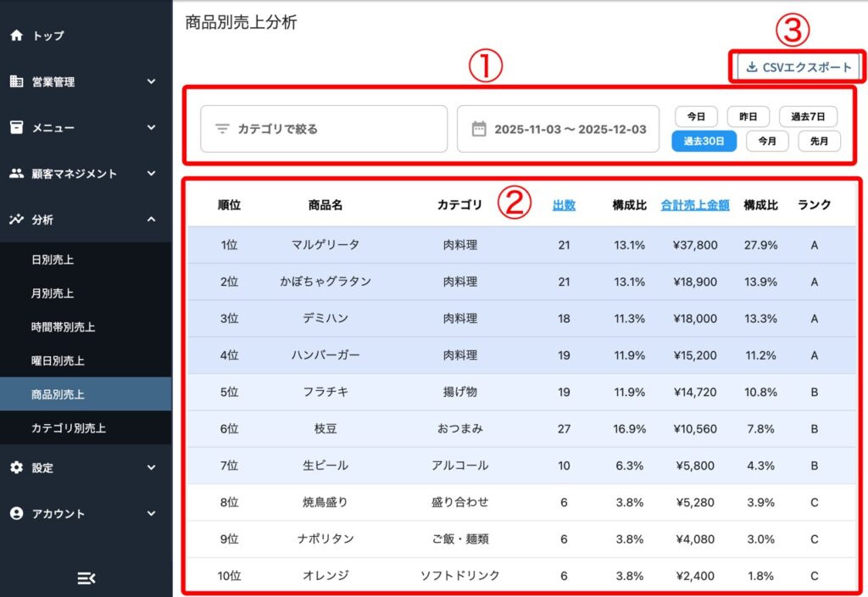Click the メニュー archive box icon
Viewport: 868px width, 597px height.
tap(16, 127)
